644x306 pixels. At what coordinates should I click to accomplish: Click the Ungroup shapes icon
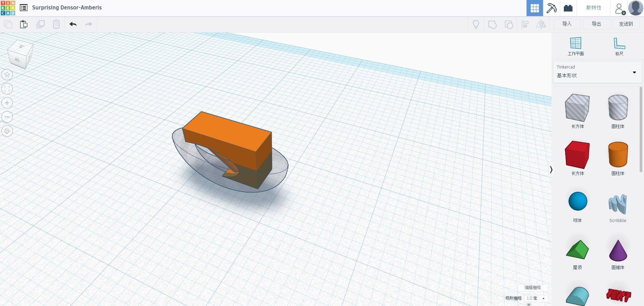click(509, 25)
